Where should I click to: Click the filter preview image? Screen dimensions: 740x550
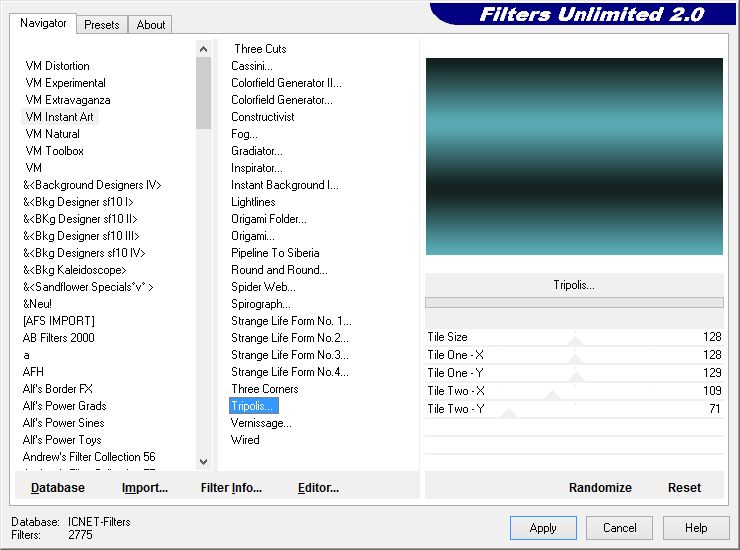pyautogui.click(x=574, y=156)
